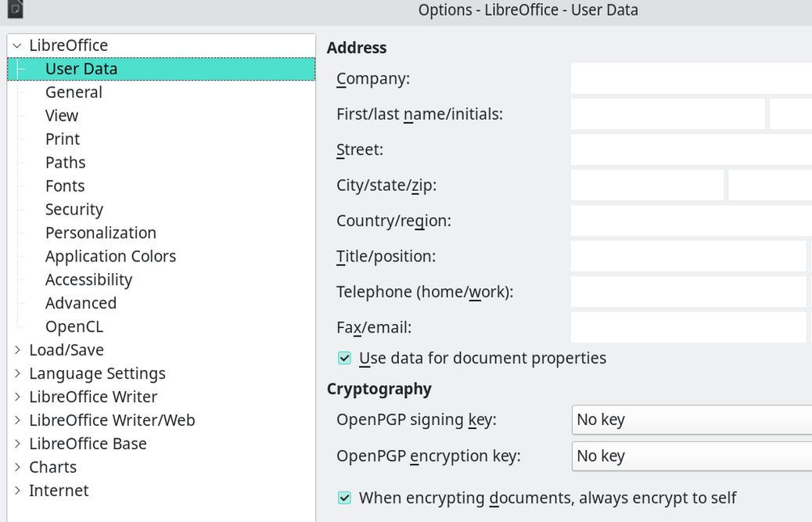The height and width of the screenshot is (522, 812).
Task: Expand the Load/Save section
Action: [18, 350]
